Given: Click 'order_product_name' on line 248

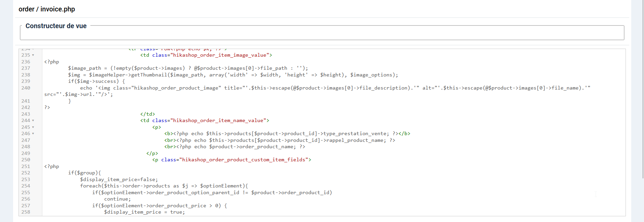Looking at the screenshot, I should tap(266, 147).
